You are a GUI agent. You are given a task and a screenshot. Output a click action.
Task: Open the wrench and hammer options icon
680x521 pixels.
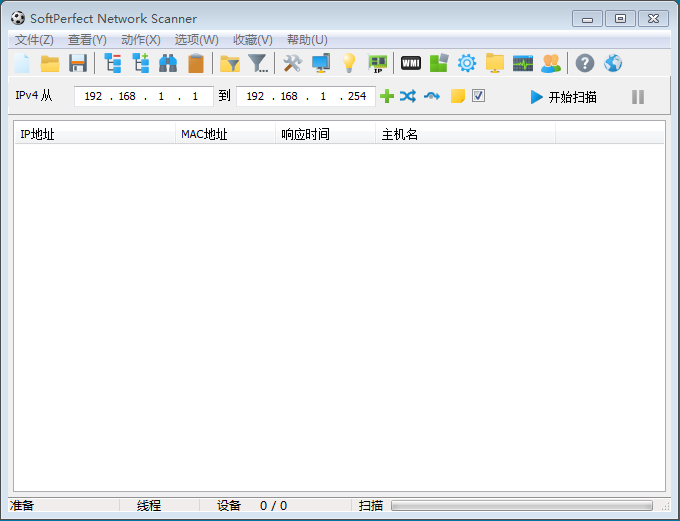pyautogui.click(x=292, y=64)
